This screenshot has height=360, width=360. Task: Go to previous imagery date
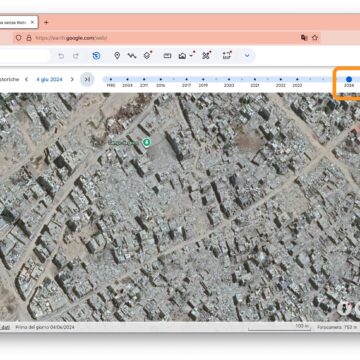click(x=26, y=79)
